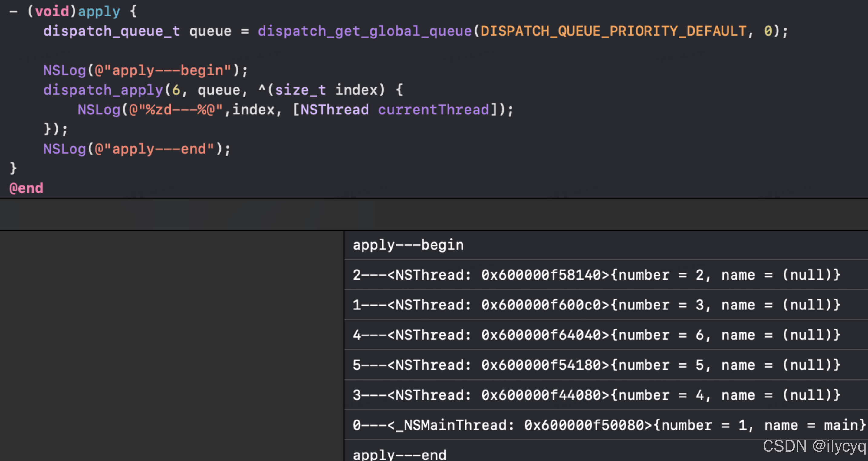The height and width of the screenshot is (461, 868).
Task: Click the format string "%zd---%@"
Action: tap(176, 110)
